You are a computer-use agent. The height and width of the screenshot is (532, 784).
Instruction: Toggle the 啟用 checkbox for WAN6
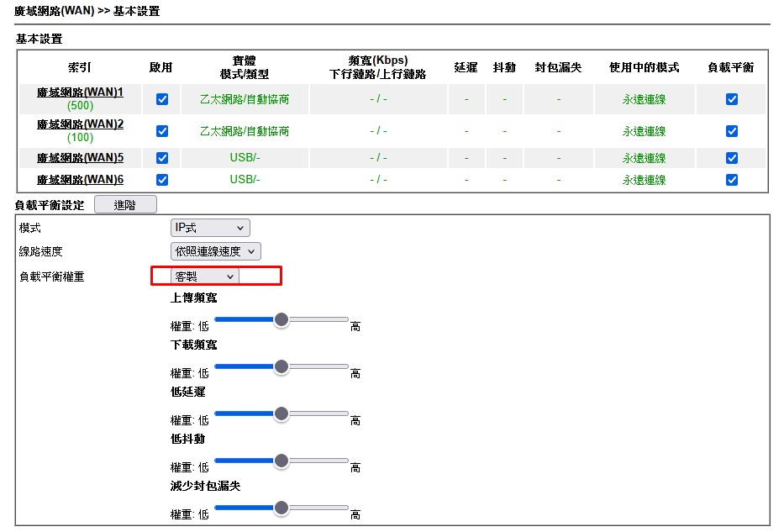click(x=162, y=180)
